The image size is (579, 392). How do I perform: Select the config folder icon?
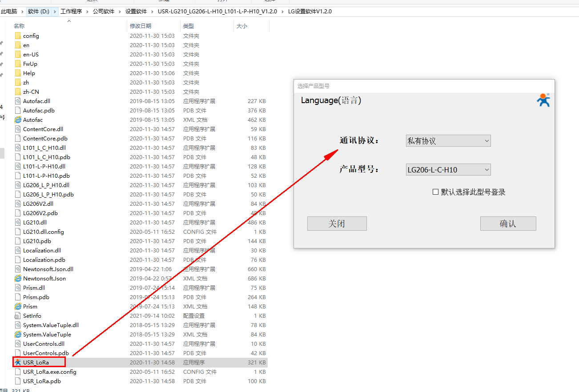click(x=18, y=36)
